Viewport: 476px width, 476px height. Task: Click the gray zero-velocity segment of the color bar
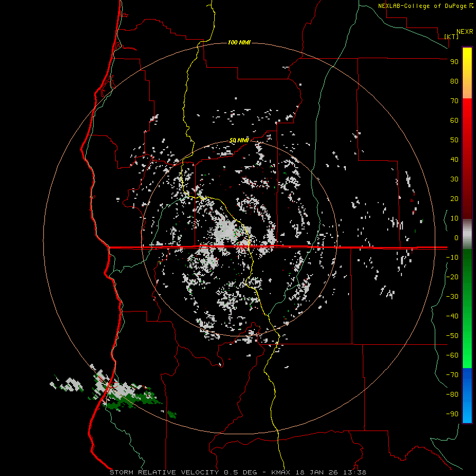tap(467, 234)
